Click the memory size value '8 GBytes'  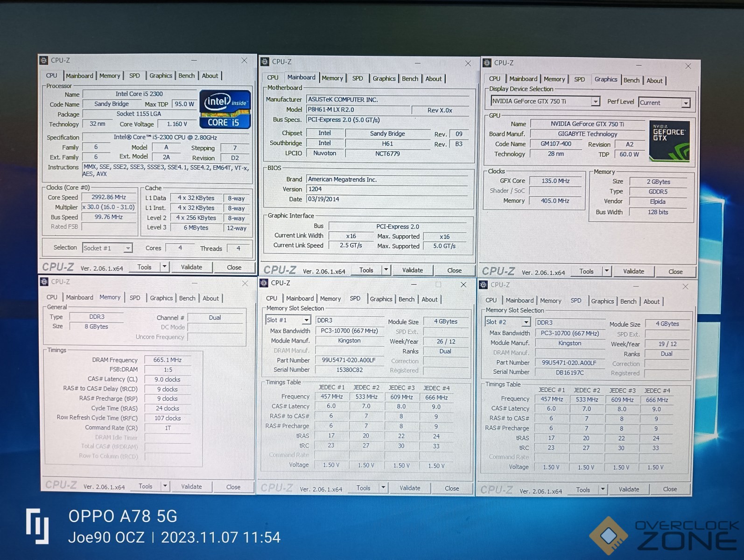(x=97, y=327)
